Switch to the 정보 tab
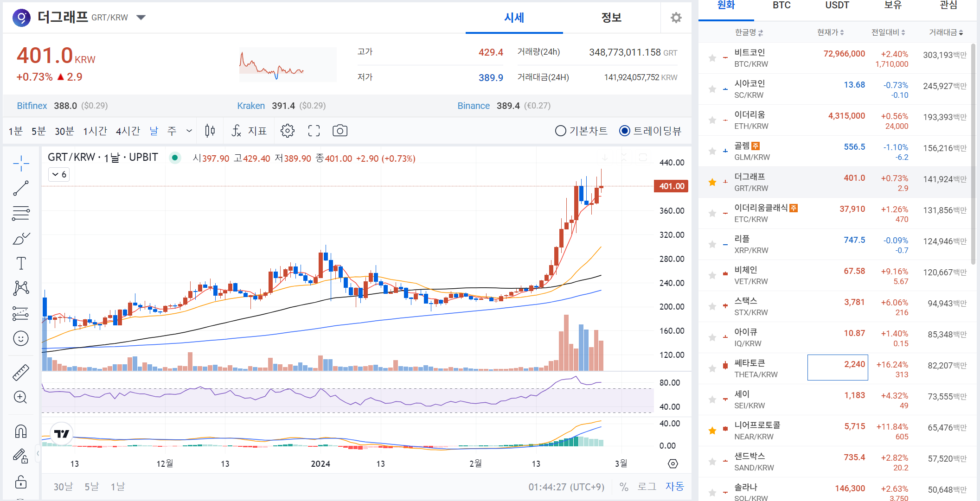This screenshot has width=980, height=501. pyautogui.click(x=611, y=18)
